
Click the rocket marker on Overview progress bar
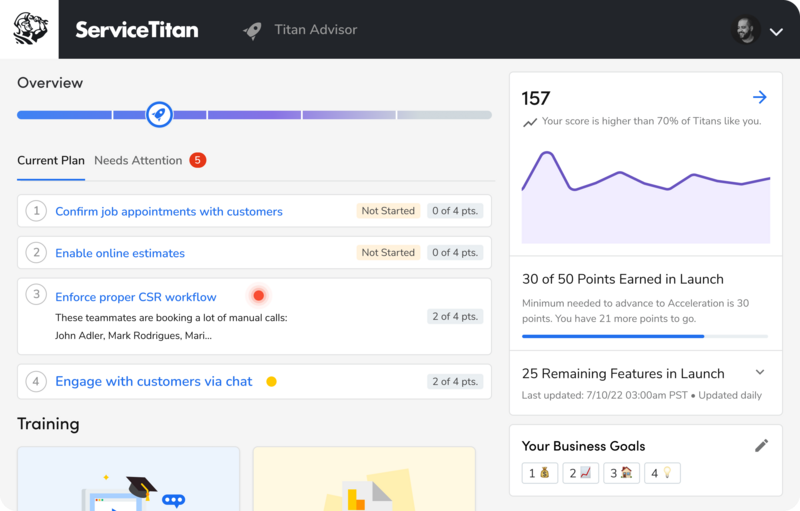point(159,114)
